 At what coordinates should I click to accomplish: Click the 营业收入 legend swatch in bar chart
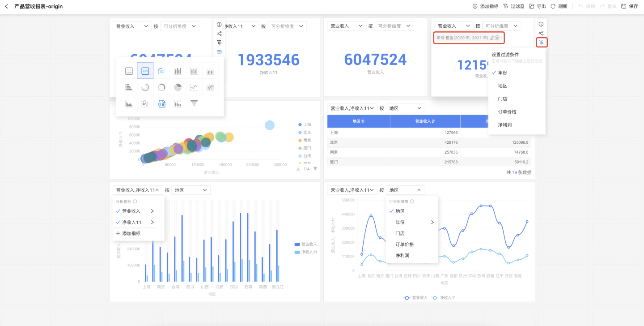297,244
